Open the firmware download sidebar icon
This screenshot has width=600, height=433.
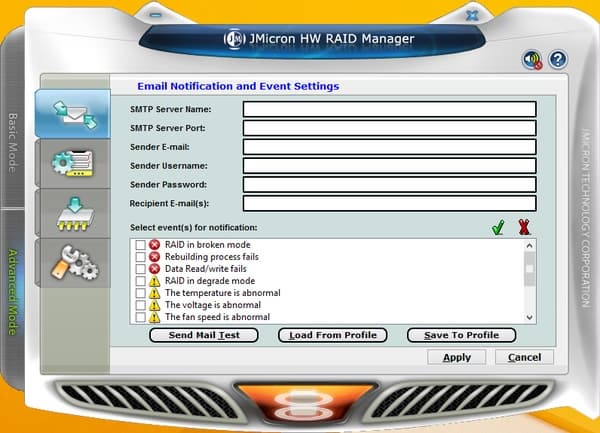point(73,213)
